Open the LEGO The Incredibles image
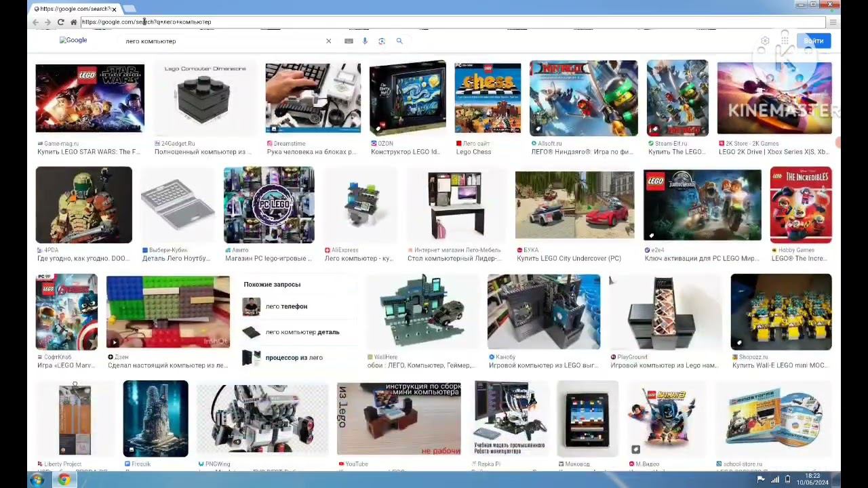 point(801,205)
